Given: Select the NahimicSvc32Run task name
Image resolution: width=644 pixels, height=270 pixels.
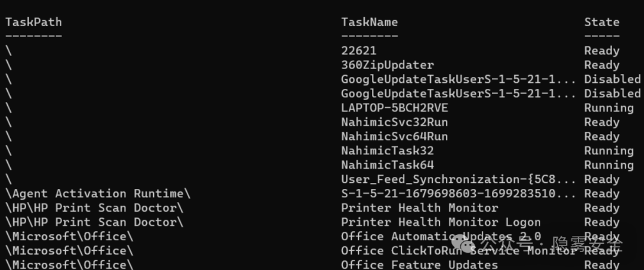Looking at the screenshot, I should (394, 123).
